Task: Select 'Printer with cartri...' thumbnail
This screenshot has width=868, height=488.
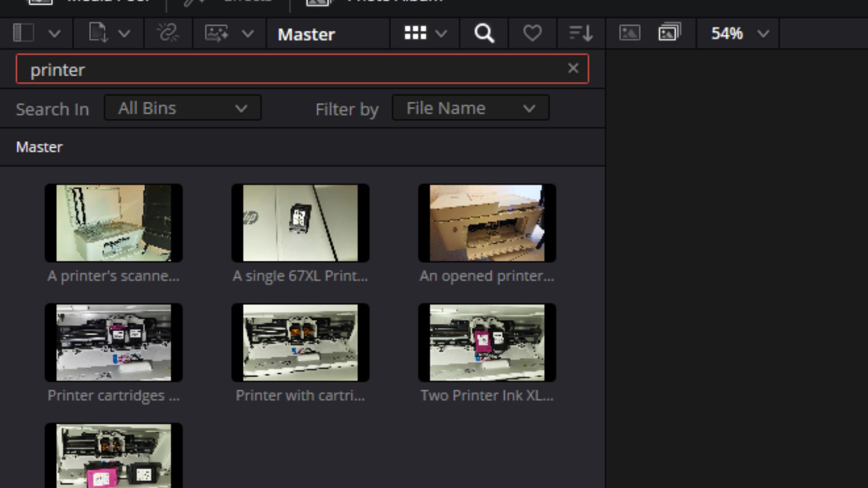Action: (300, 343)
